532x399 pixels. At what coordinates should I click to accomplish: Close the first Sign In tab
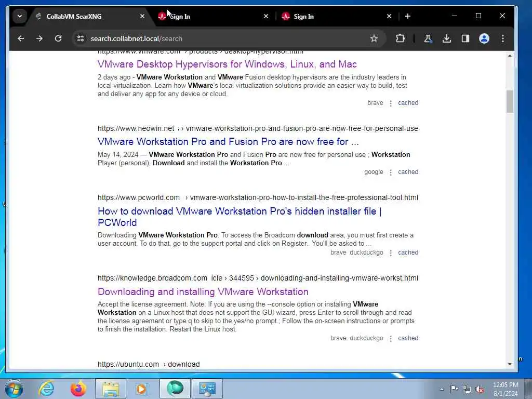(x=266, y=16)
